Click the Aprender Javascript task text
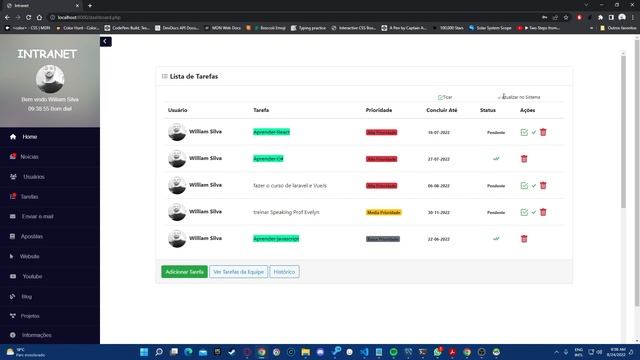 [x=276, y=239]
